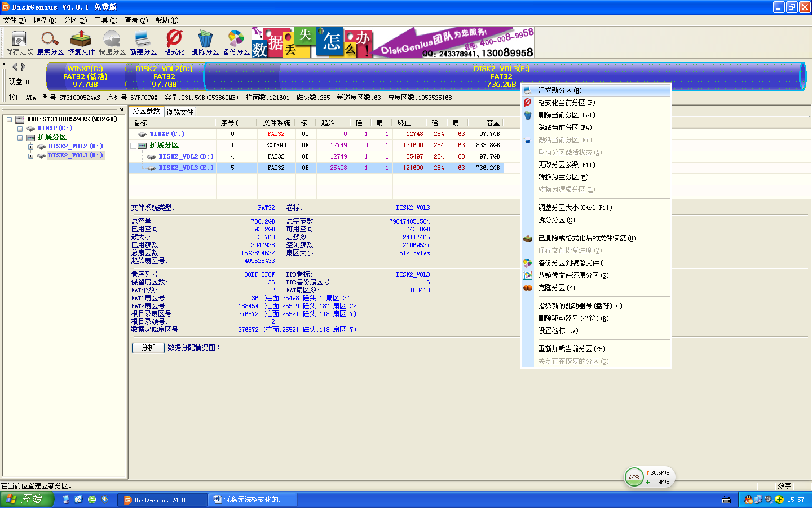Click the 搜索分区 search partition icon
This screenshot has width=812, height=508.
tap(50, 42)
